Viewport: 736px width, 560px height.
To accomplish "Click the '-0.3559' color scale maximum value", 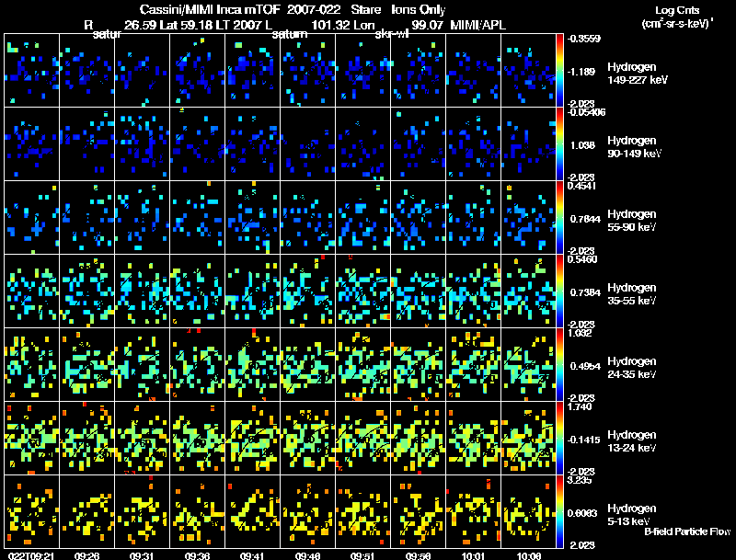I will pos(583,39).
